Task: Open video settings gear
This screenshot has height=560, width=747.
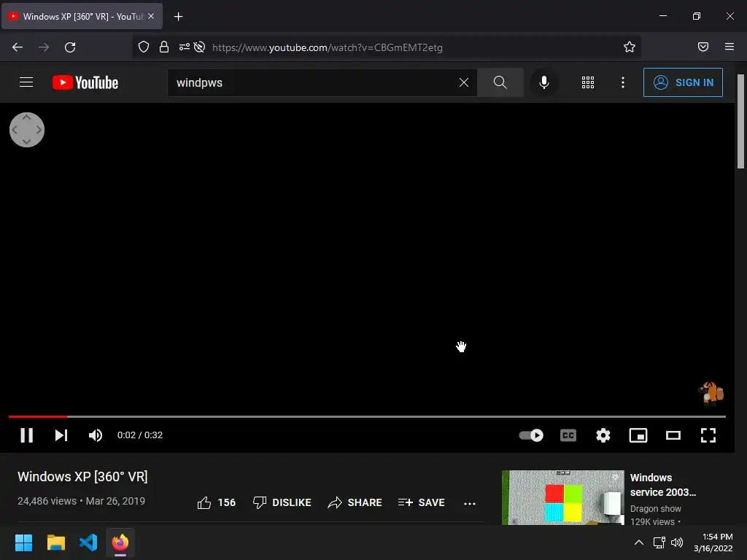Action: click(x=603, y=435)
